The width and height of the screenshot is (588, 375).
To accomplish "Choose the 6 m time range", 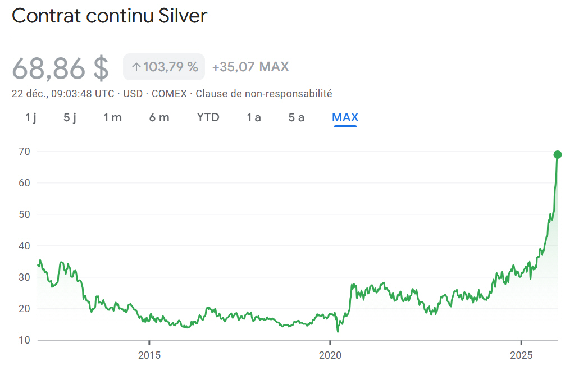I will click(x=159, y=117).
